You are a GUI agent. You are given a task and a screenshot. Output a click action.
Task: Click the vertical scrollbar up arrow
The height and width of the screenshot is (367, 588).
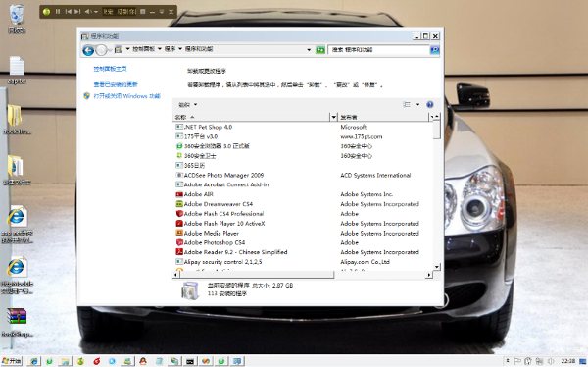pyautogui.click(x=436, y=117)
